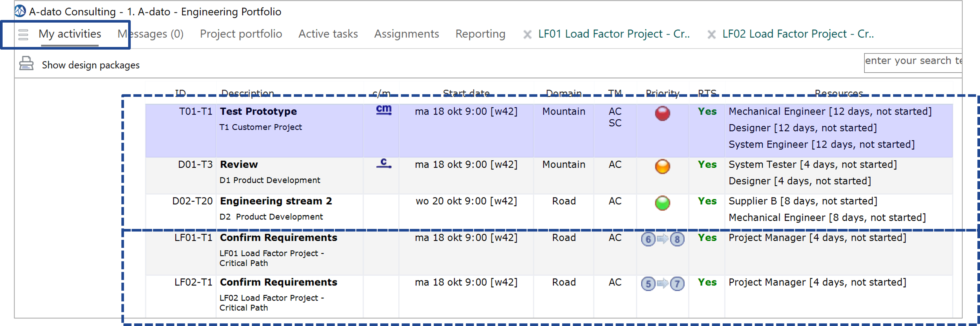The height and width of the screenshot is (326, 980).
Task: Go to the Active tasks tab
Action: [x=328, y=34]
